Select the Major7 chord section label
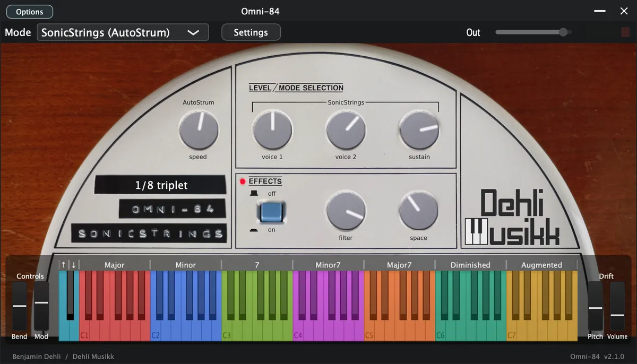The height and width of the screenshot is (364, 637). (399, 265)
